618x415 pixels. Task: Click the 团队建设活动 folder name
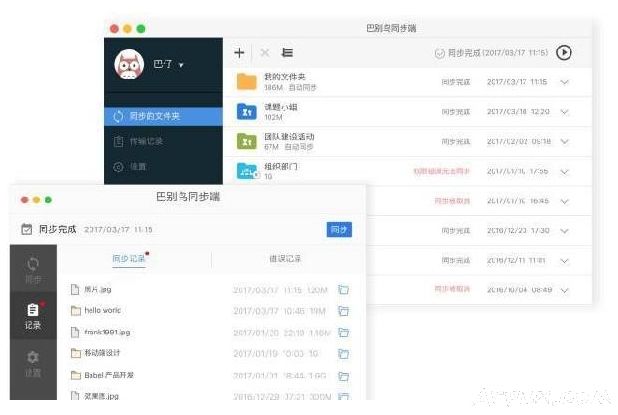click(289, 136)
